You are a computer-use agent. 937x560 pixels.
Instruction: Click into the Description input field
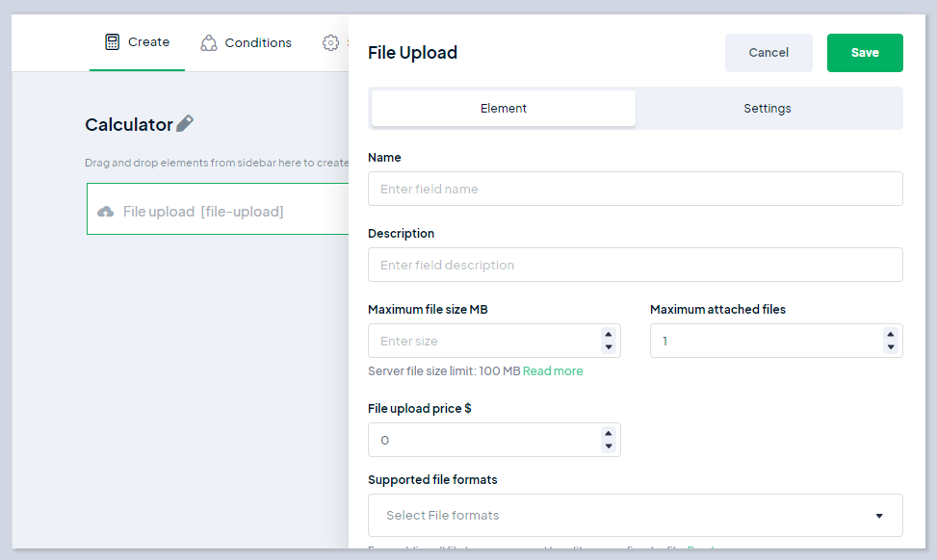click(635, 265)
